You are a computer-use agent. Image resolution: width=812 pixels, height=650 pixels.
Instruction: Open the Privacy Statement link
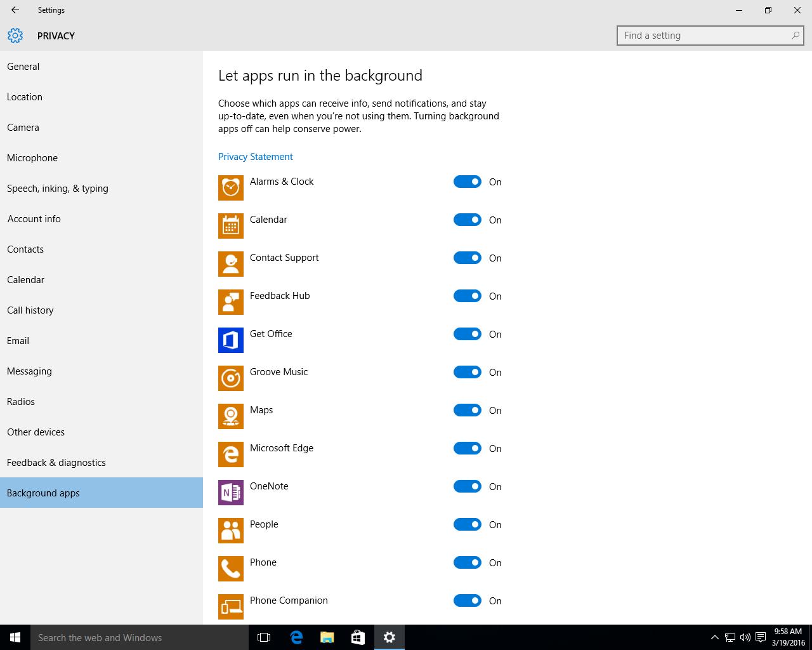click(256, 157)
